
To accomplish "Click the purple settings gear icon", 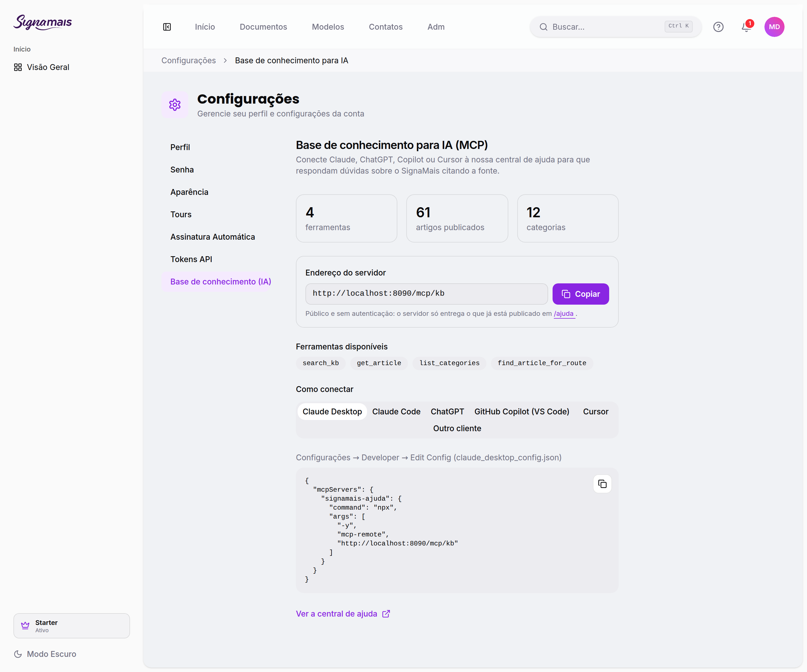I will pyautogui.click(x=175, y=104).
